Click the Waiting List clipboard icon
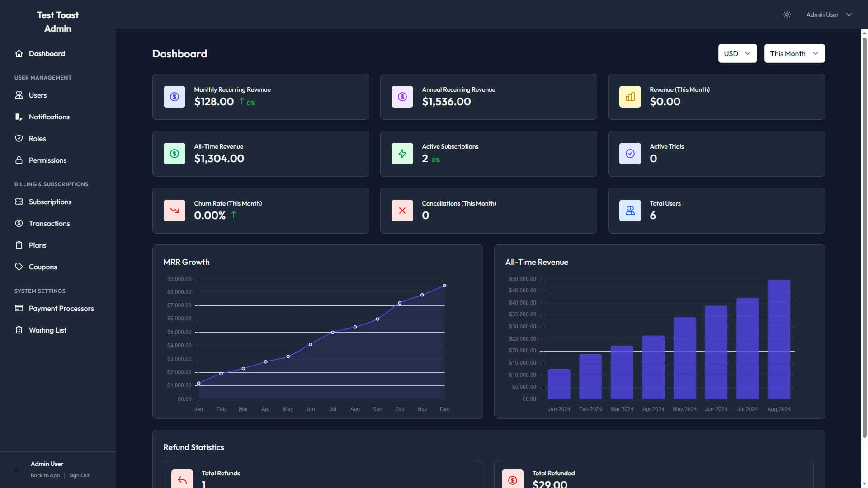Image resolution: width=868 pixels, height=488 pixels. pyautogui.click(x=19, y=330)
